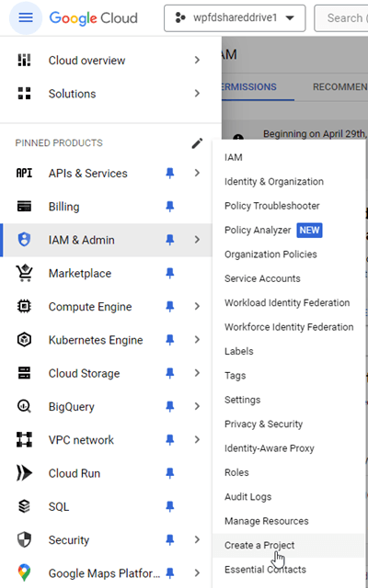The image size is (368, 588).
Task: Expand Cloud overview submenu arrow
Action: click(197, 60)
